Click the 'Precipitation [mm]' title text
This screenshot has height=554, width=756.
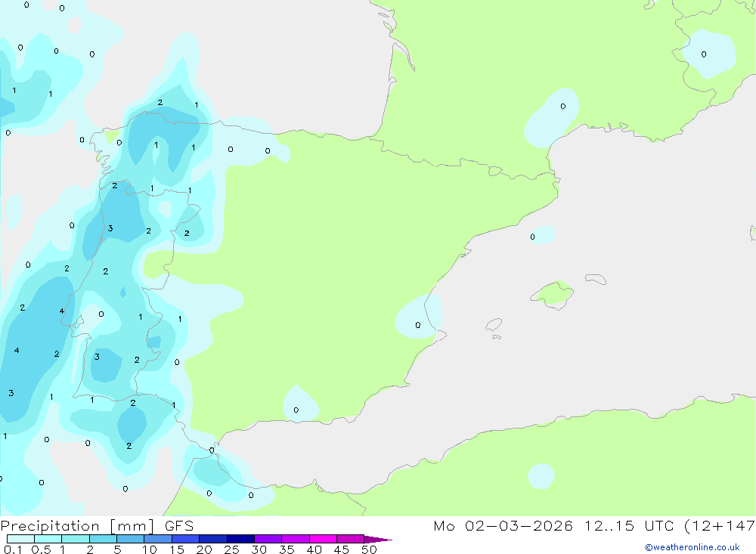77,526
